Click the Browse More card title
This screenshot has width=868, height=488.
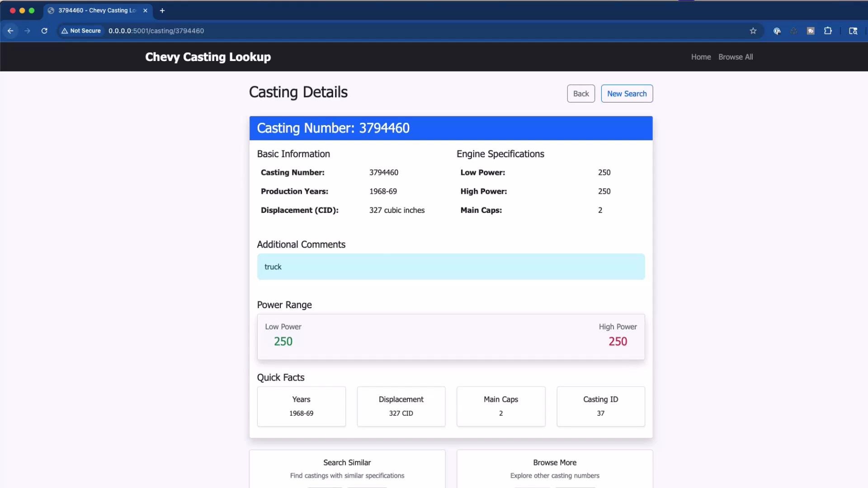pos(555,463)
